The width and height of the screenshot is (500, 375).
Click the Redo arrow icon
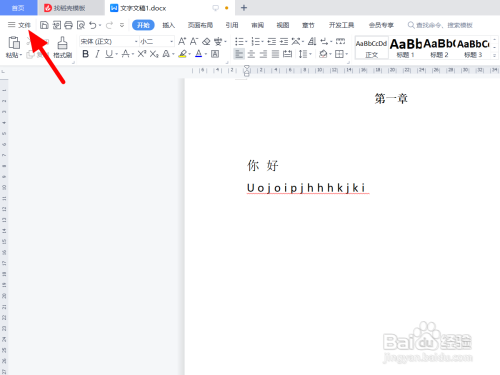point(109,25)
